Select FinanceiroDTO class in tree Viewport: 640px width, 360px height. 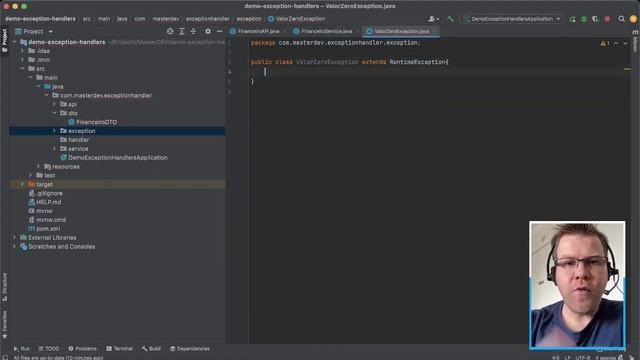click(x=96, y=122)
